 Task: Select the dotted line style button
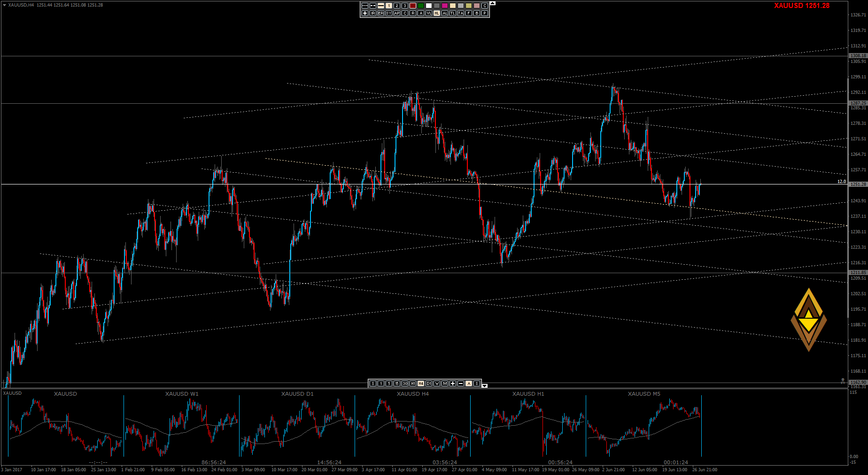click(365, 6)
